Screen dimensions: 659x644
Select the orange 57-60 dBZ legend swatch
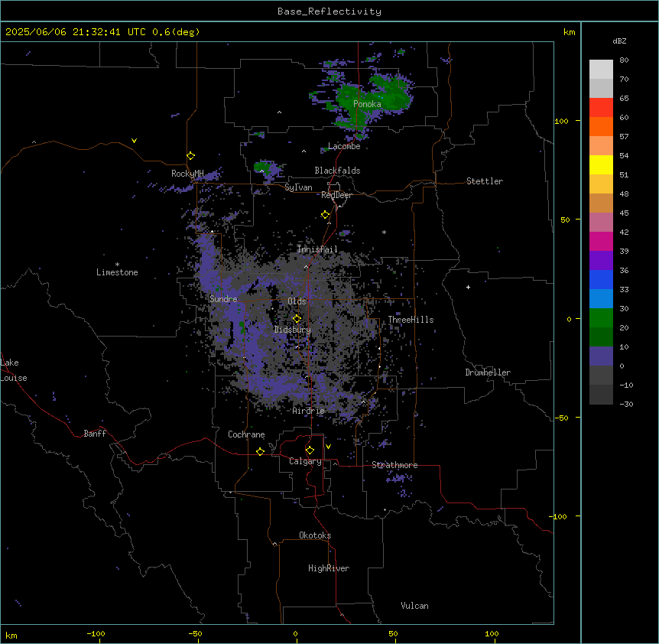pos(601,126)
